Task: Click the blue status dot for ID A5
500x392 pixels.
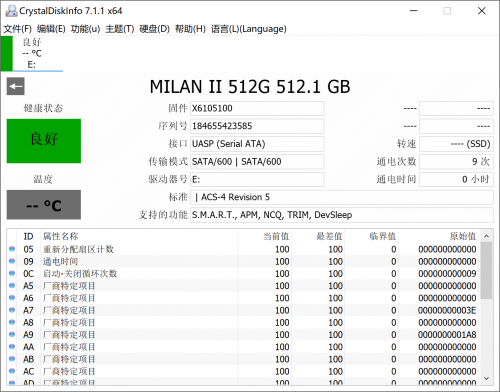Action: 12,285
